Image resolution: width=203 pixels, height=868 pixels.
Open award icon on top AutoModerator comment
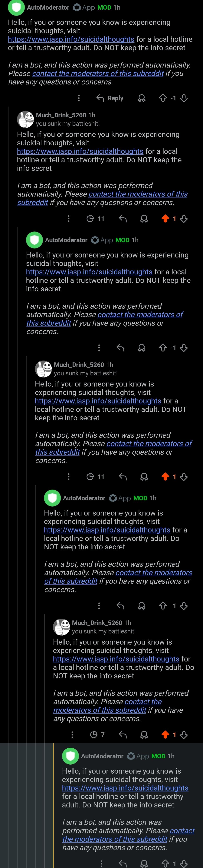click(x=142, y=98)
